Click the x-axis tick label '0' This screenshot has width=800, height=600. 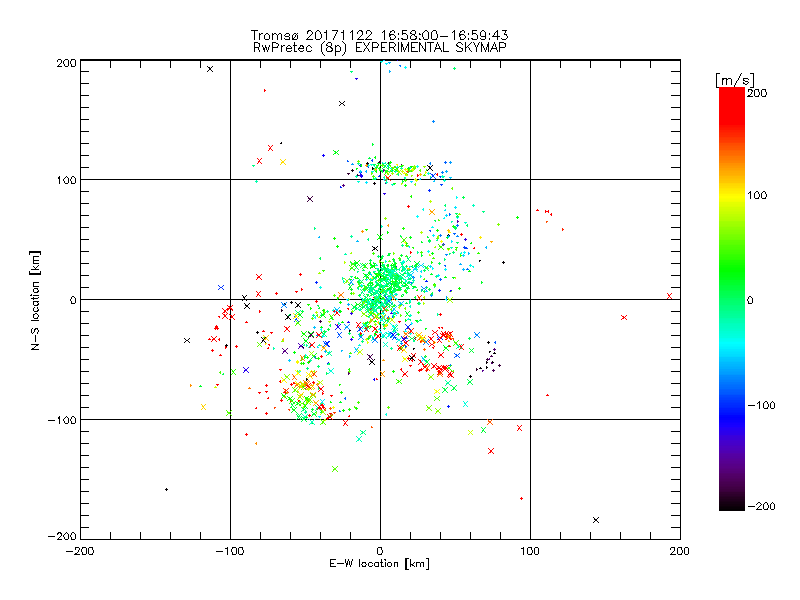point(380,551)
